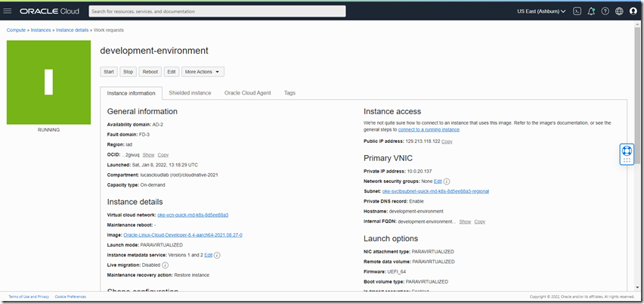Click the Work requests breadcrumb text

108,30
